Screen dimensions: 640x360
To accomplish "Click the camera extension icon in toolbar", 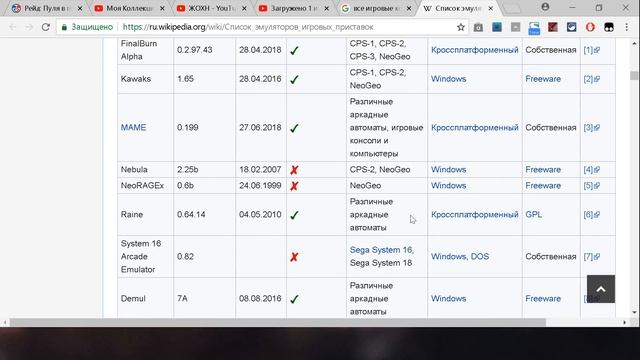I will click(x=478, y=27).
